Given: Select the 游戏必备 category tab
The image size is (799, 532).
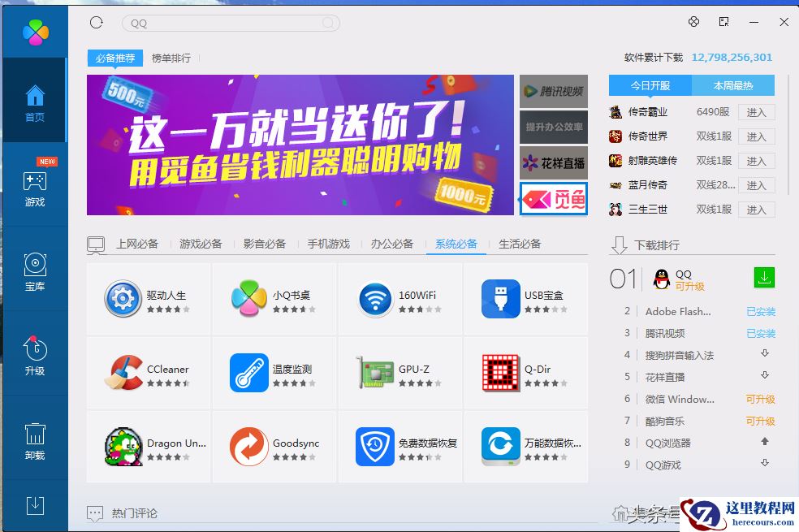Looking at the screenshot, I should point(201,244).
